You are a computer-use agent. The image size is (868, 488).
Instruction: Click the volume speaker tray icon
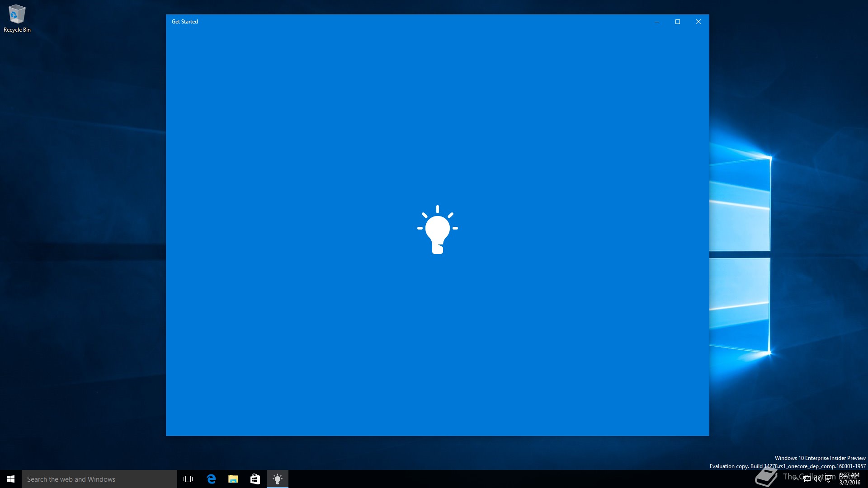click(x=818, y=479)
